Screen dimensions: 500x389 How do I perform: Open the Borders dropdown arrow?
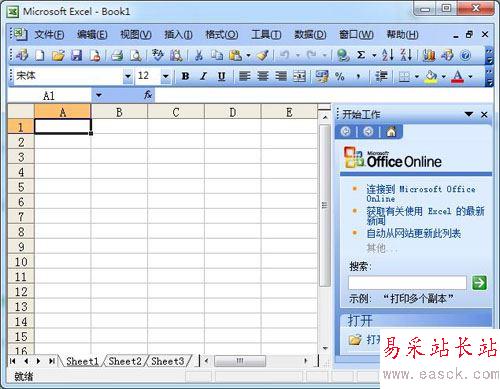coord(417,76)
